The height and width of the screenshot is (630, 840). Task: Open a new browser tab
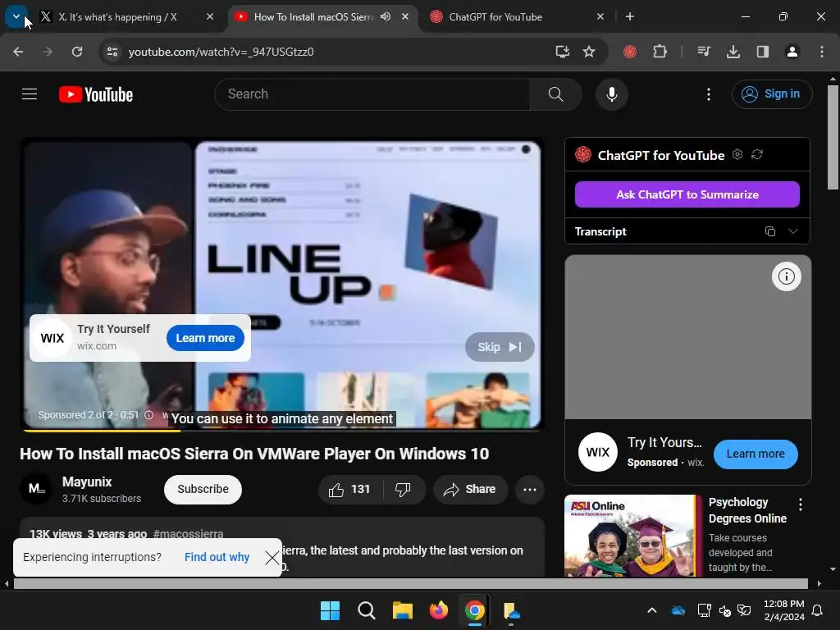click(x=630, y=16)
